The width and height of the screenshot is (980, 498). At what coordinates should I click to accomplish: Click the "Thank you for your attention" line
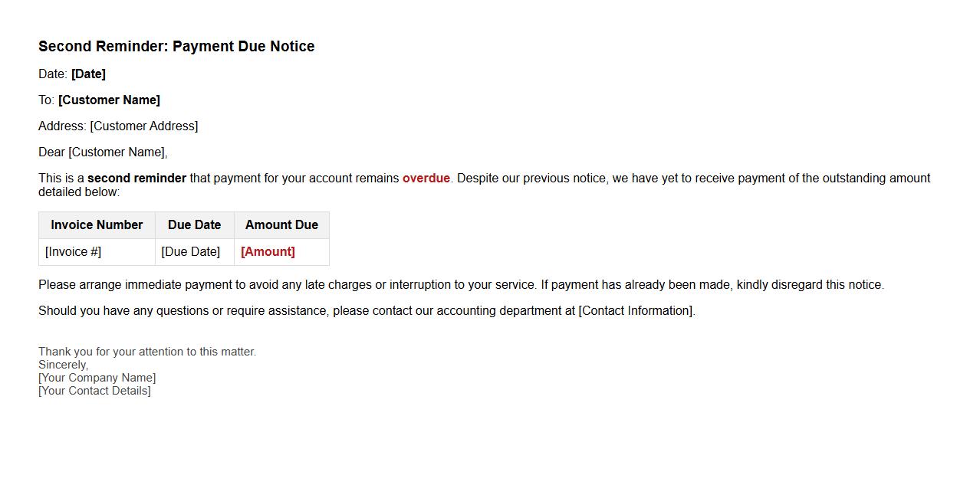pos(147,352)
